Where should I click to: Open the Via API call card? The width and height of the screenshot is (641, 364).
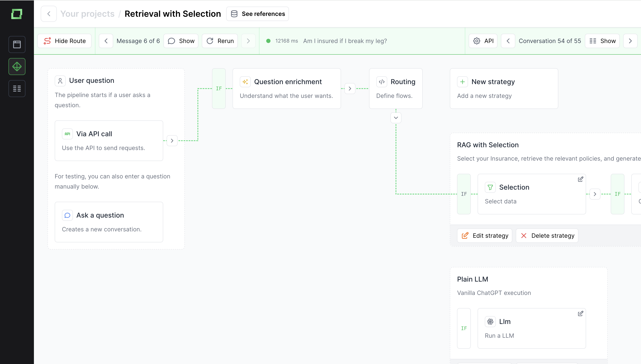click(109, 140)
